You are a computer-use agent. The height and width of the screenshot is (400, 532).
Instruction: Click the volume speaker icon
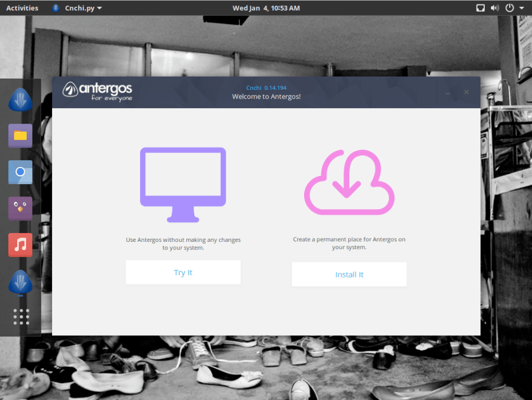(x=495, y=8)
